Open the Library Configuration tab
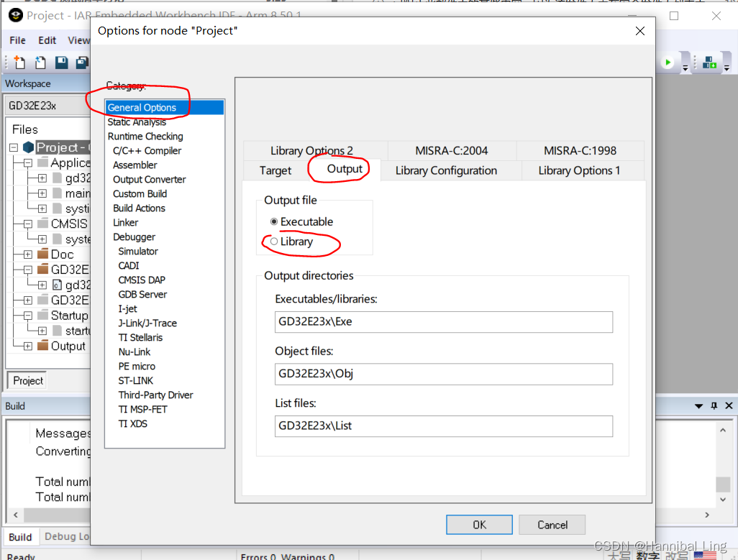Viewport: 738px width, 560px height. click(446, 170)
